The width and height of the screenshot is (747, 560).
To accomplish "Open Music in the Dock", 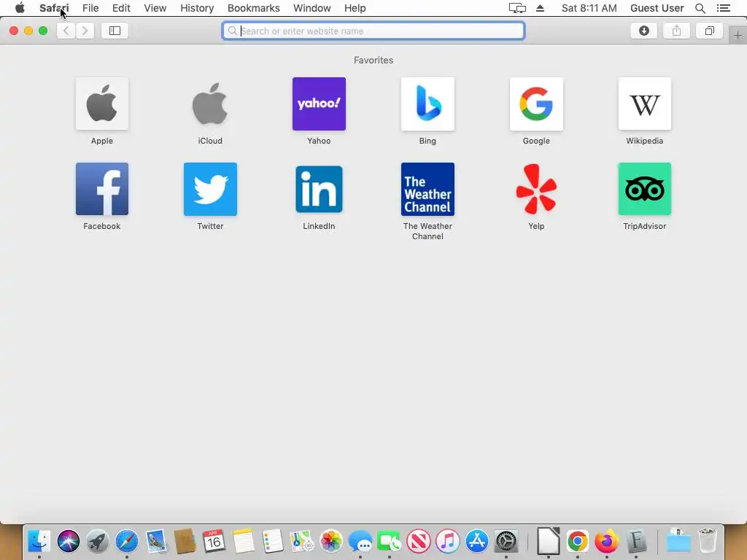I will click(448, 541).
